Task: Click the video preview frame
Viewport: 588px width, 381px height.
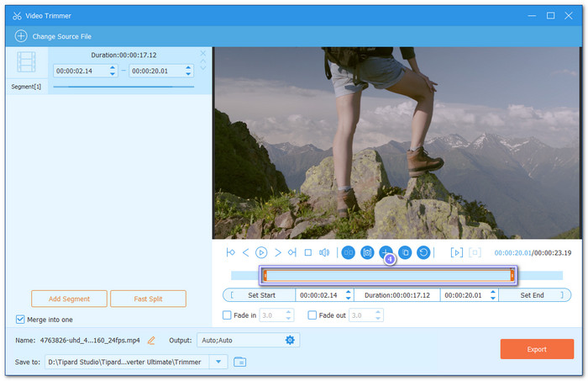Action: pos(397,143)
